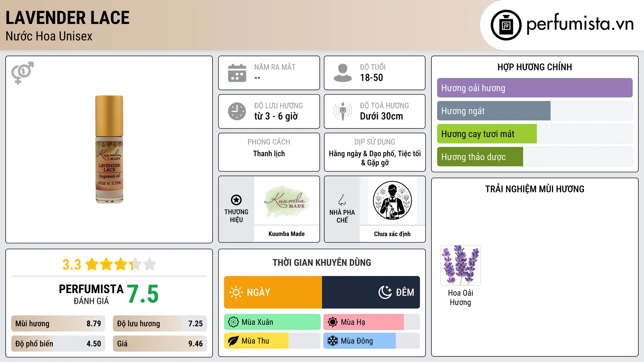Select the Lavender Lace bottle product image

[x=109, y=149]
